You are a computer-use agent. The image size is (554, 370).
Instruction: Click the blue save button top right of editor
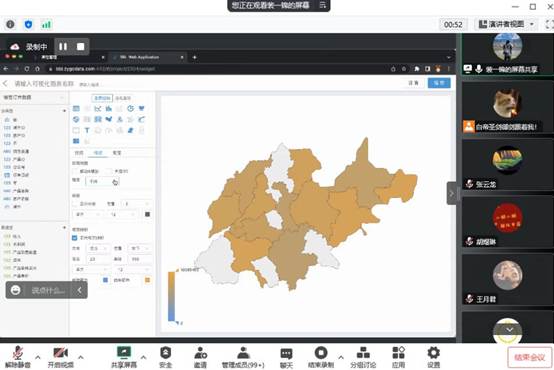pyautogui.click(x=439, y=83)
